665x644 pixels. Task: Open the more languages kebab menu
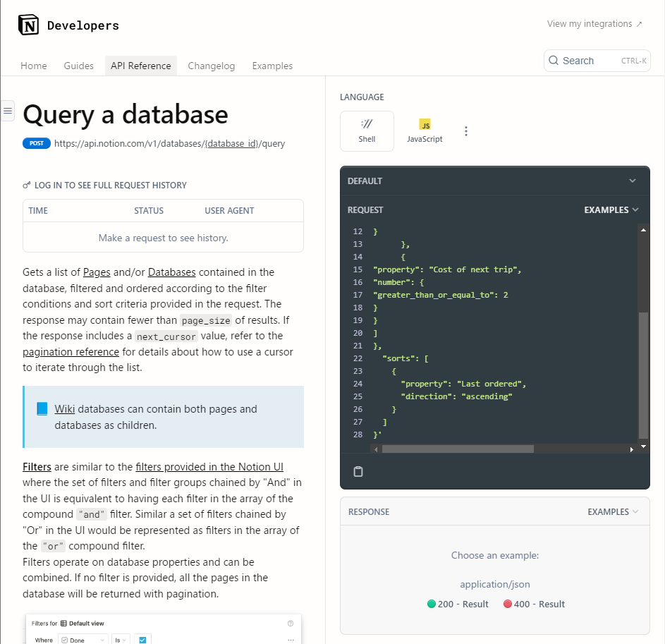pos(465,131)
